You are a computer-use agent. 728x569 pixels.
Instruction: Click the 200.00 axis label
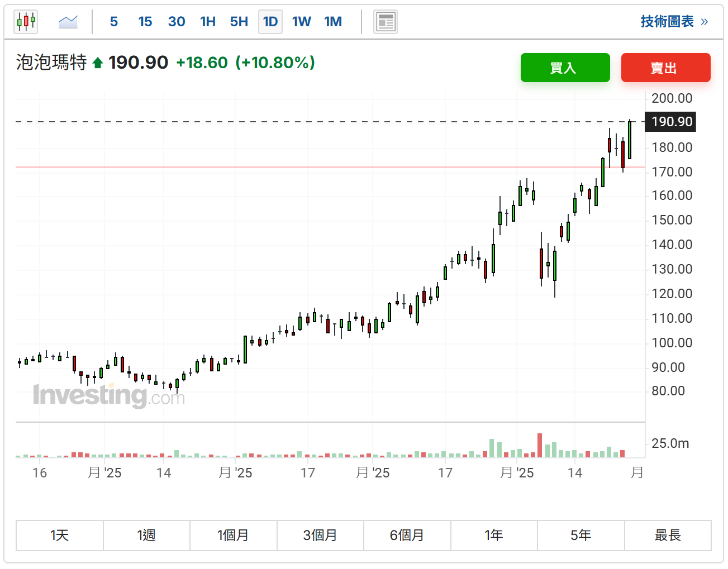672,98
